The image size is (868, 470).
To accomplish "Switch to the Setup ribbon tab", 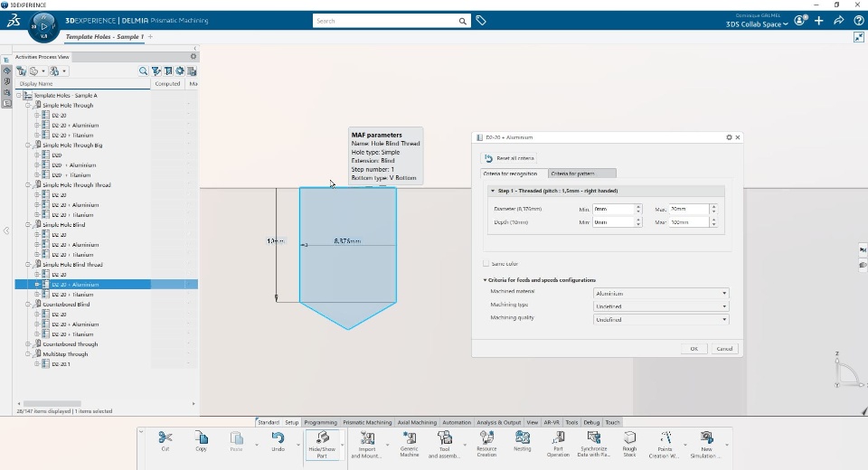I will click(x=292, y=422).
